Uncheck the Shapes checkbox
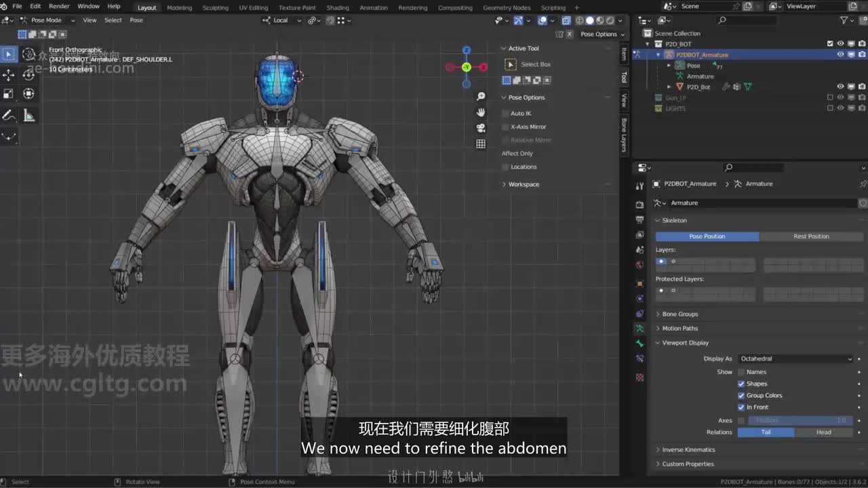This screenshot has height=488, width=868. tap(741, 384)
